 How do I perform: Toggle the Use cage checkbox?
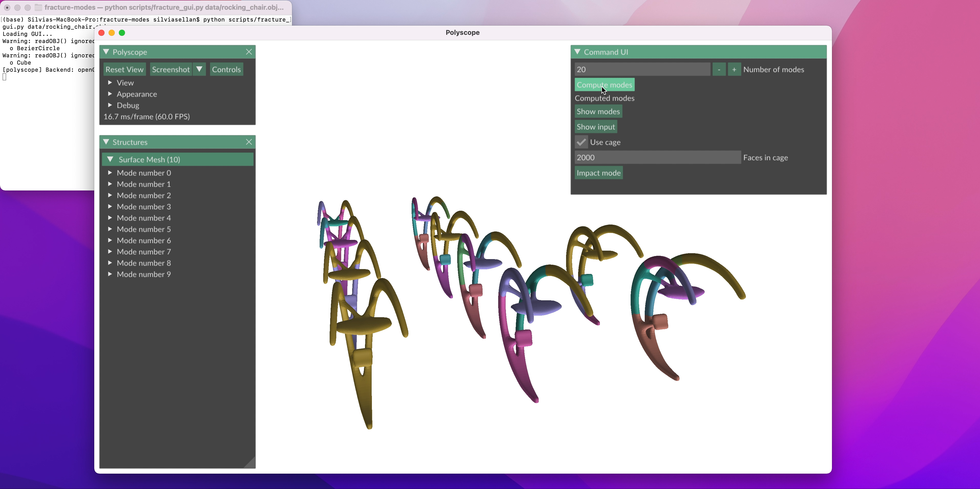(581, 142)
